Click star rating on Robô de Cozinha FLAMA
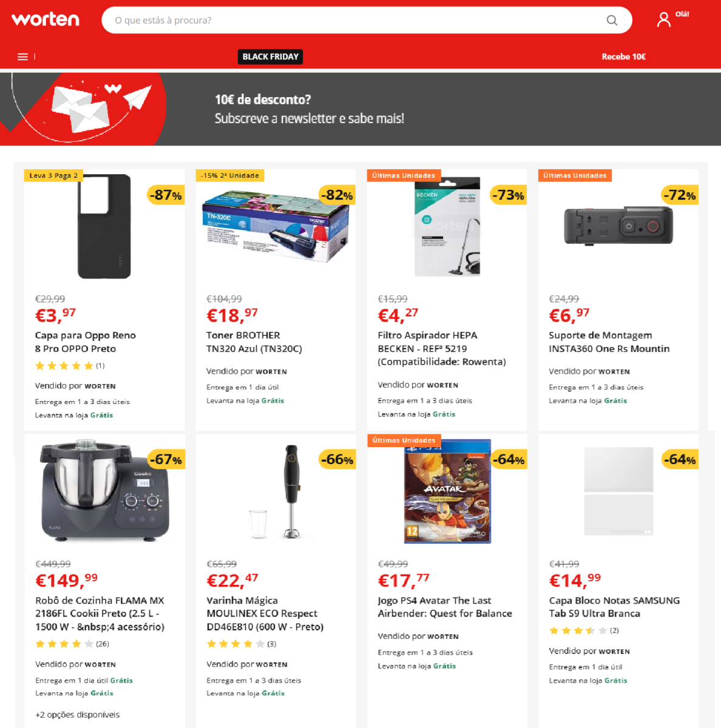Screen dimensions: 721x728 tap(64, 644)
